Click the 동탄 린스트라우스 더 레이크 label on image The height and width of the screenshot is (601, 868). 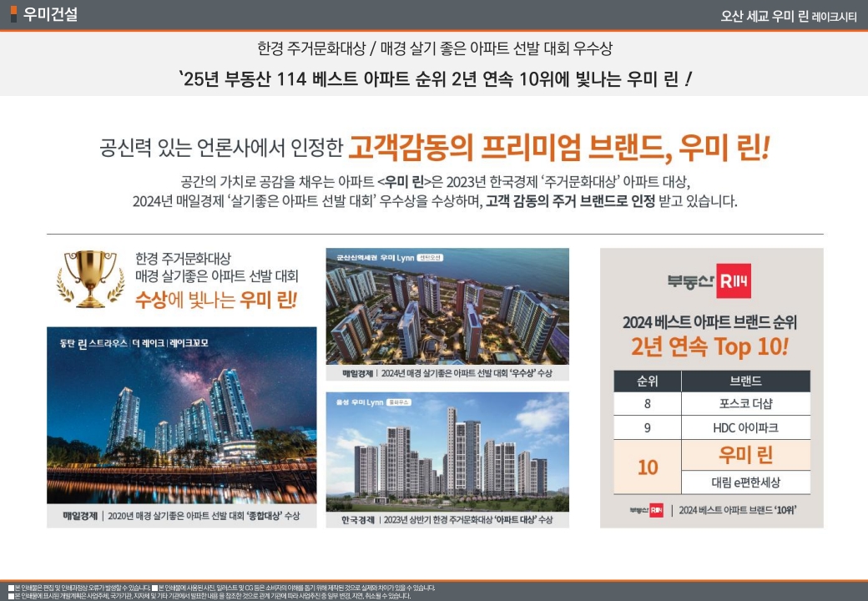click(x=134, y=343)
